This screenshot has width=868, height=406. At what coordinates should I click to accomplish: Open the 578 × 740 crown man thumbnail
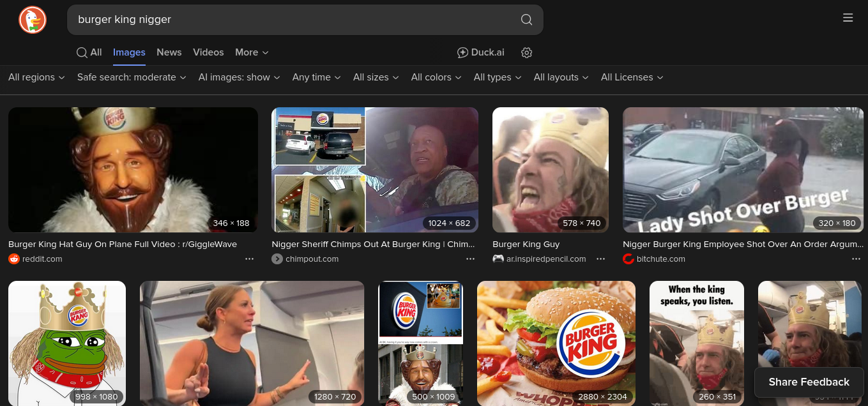point(551,170)
